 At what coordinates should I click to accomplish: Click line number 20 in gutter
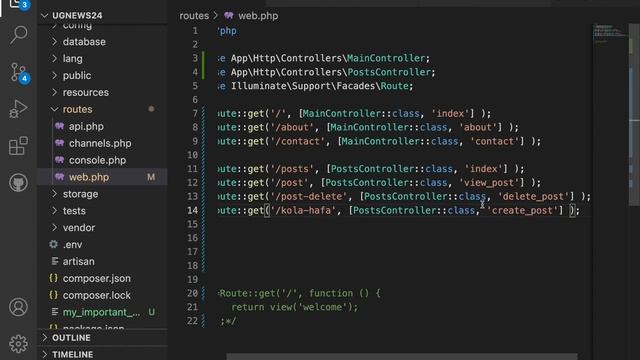pyautogui.click(x=192, y=293)
